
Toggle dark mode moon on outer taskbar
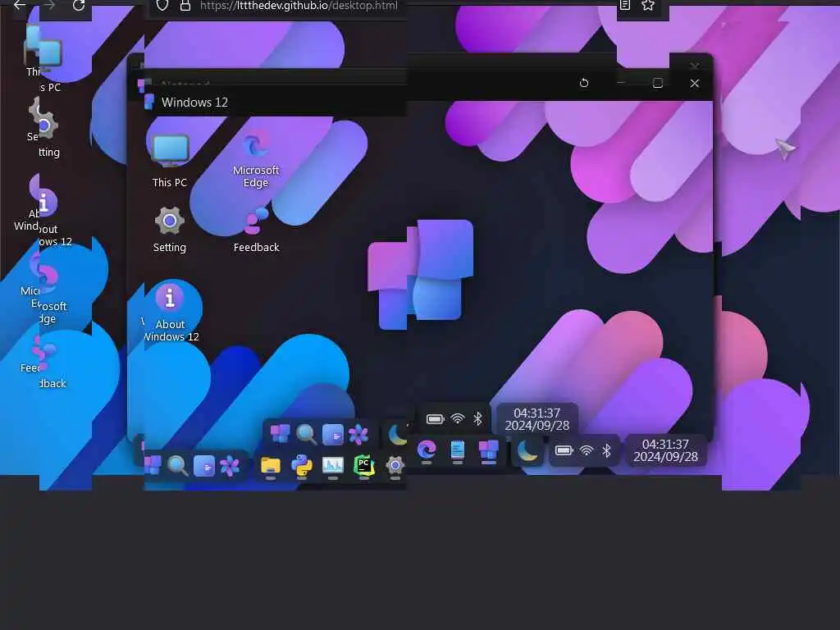(527, 450)
